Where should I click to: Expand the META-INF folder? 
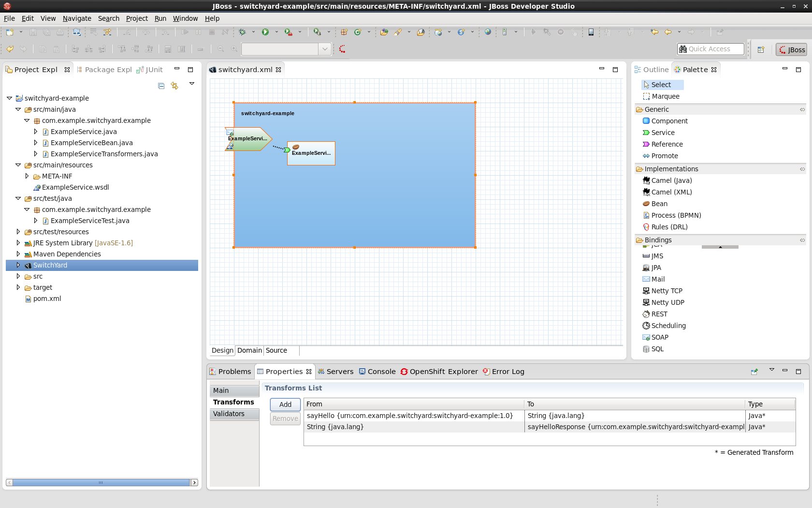coord(27,176)
